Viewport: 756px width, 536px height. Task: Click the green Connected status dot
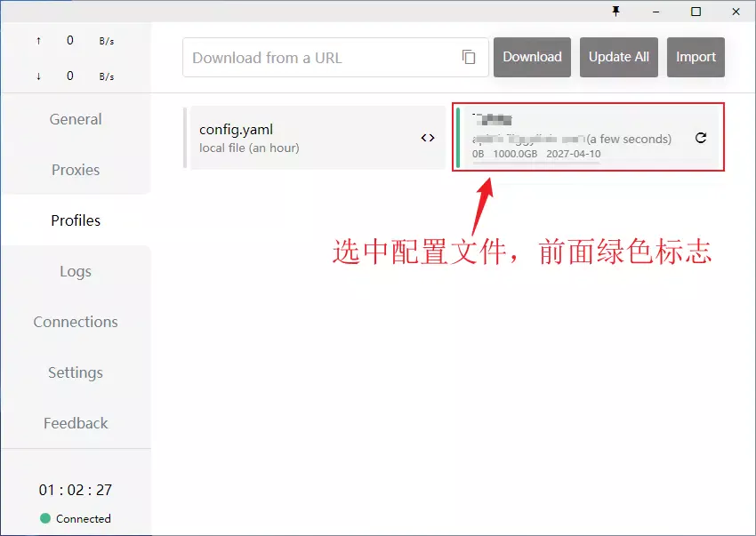click(x=45, y=518)
